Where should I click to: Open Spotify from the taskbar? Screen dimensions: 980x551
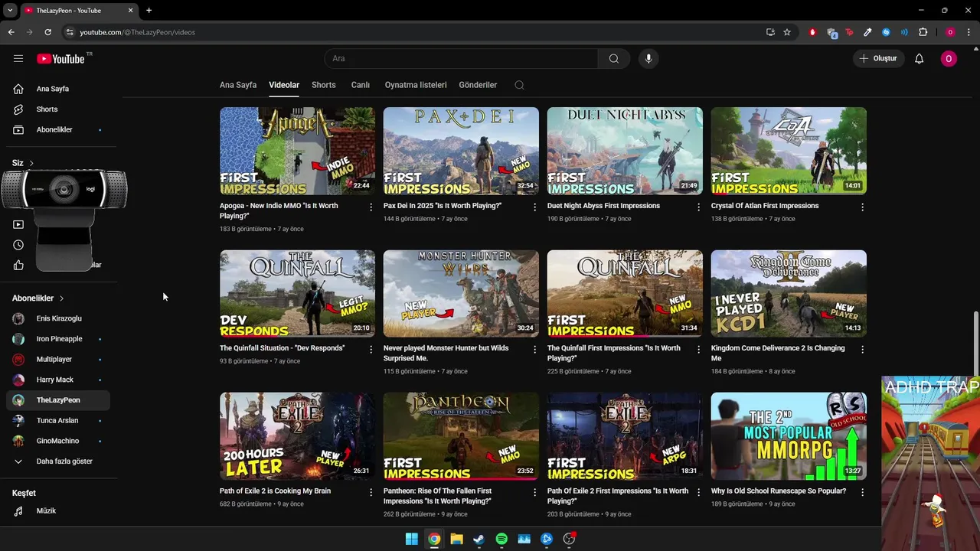[x=501, y=539]
